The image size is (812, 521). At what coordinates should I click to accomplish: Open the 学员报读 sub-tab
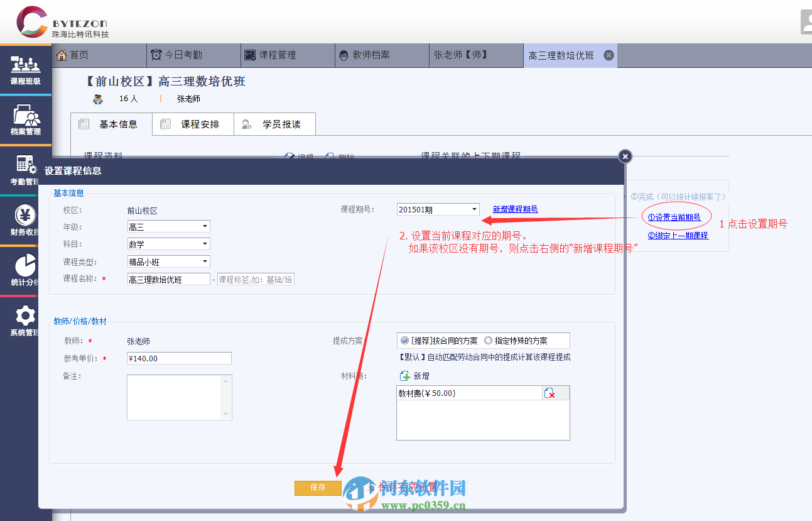pos(274,124)
